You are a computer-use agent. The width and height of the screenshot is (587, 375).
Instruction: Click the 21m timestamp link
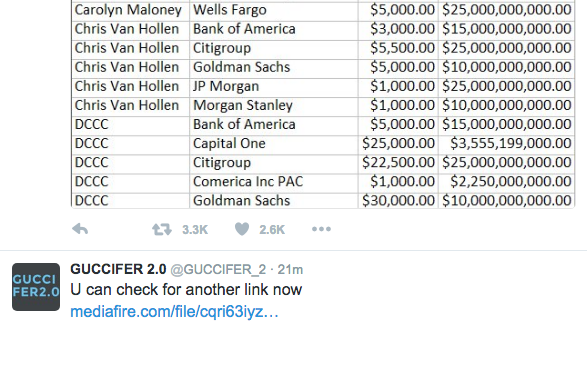coord(290,269)
